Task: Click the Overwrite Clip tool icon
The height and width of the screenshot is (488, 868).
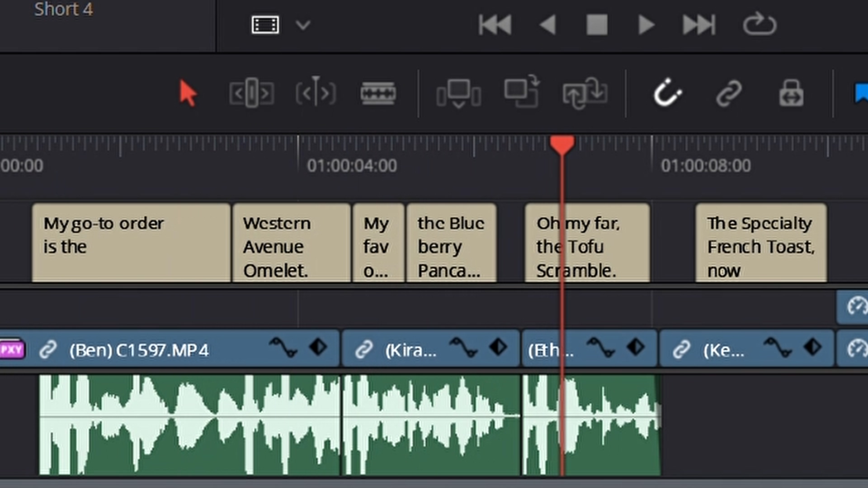Action: click(x=522, y=92)
